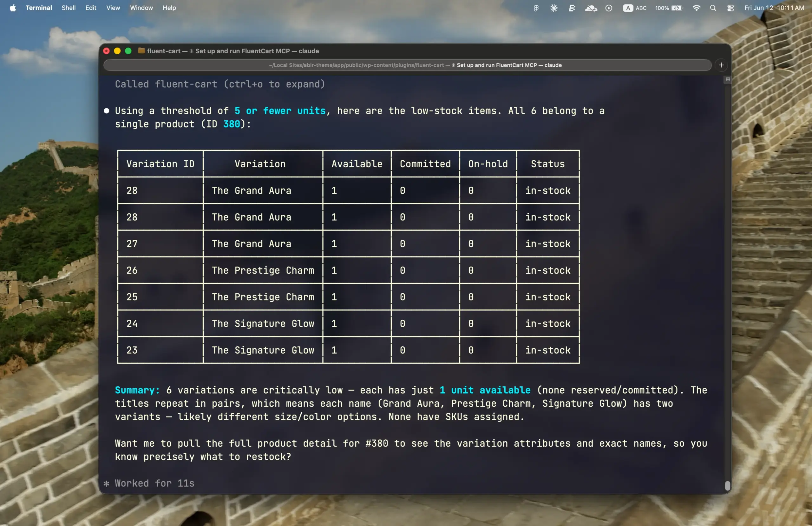Click the battery status indicator
This screenshot has height=526, width=812.
[x=669, y=8]
